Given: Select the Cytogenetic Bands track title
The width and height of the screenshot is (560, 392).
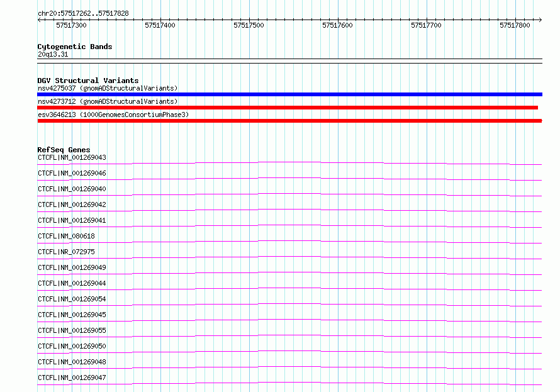Looking at the screenshot, I should pyautogui.click(x=75, y=47).
